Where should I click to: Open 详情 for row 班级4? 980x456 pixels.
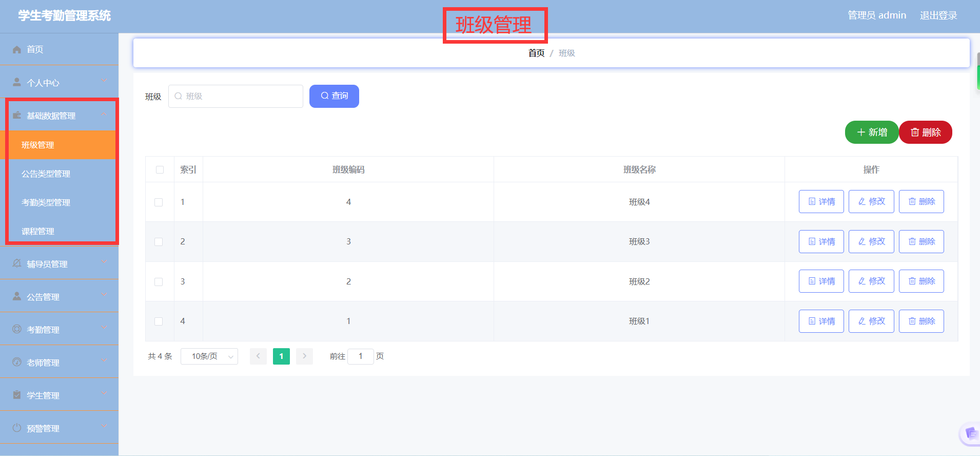[821, 201]
